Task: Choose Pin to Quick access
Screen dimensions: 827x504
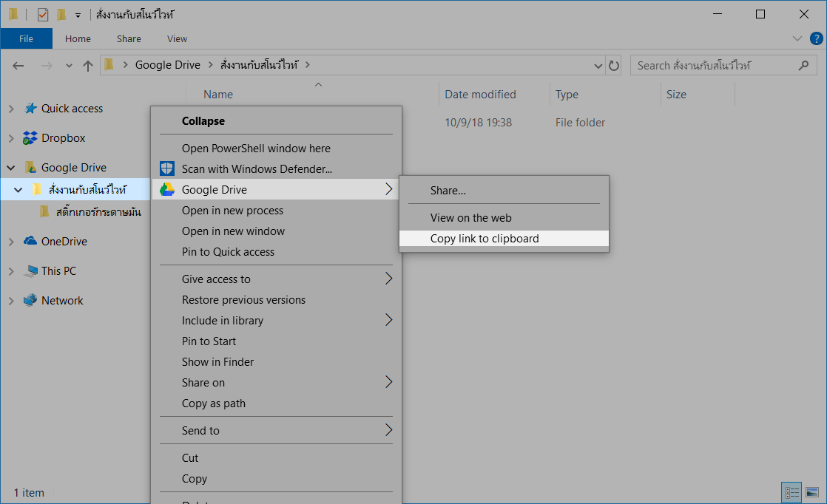Action: [x=276, y=252]
